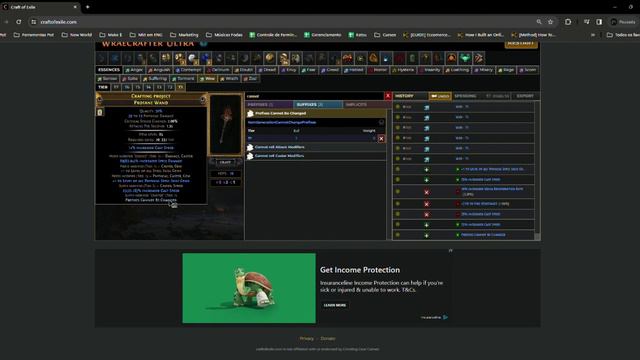Select the Doubt essence

pos(244,70)
